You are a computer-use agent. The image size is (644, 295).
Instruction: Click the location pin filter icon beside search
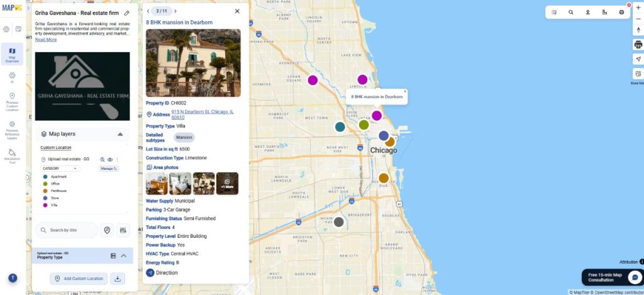click(107, 230)
